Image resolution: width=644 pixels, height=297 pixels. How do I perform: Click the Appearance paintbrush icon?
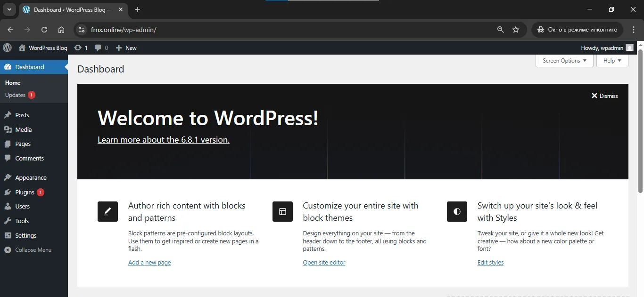point(8,177)
